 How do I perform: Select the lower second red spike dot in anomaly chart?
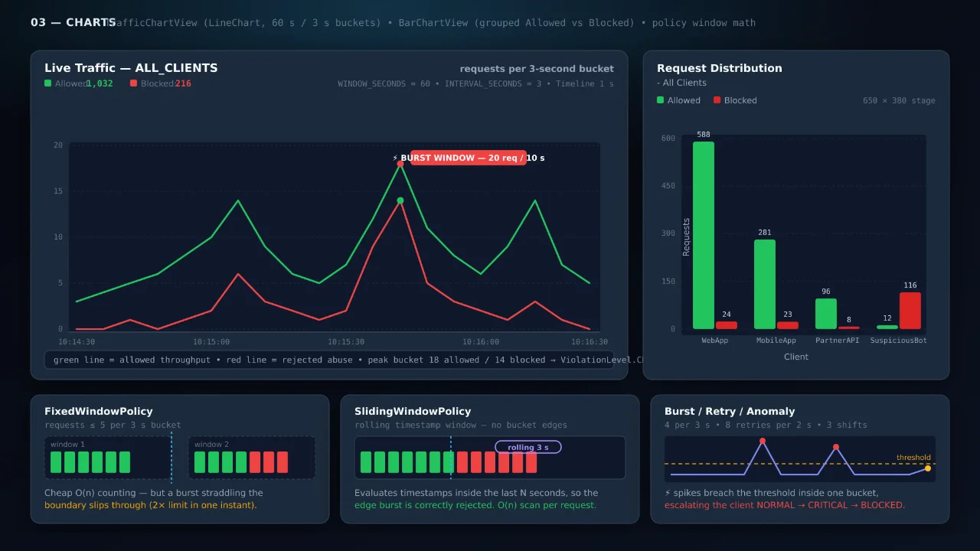[836, 447]
